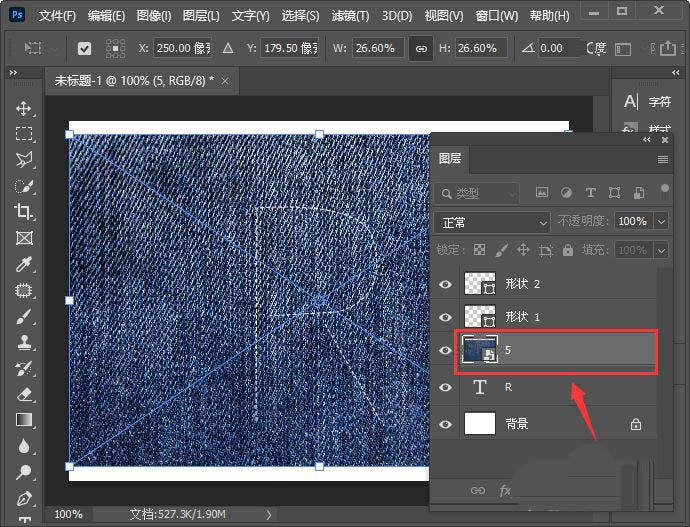Image resolution: width=690 pixels, height=527 pixels.
Task: Lock transparent pixels icon
Action: tap(479, 250)
